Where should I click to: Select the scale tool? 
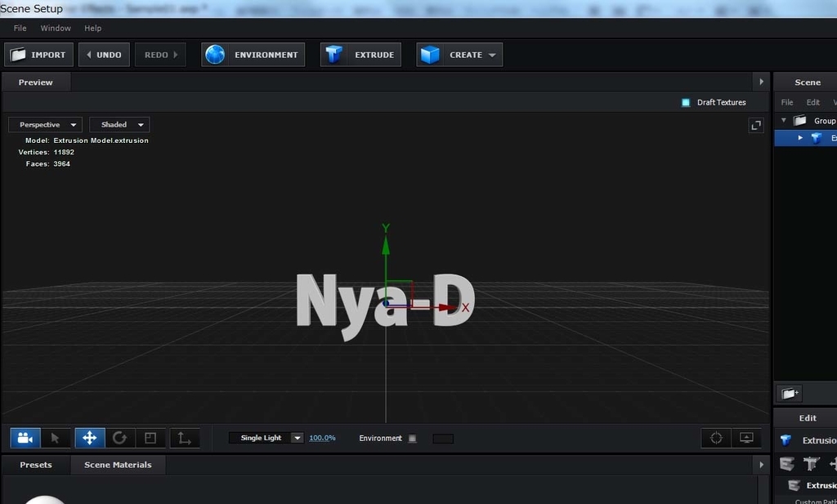tap(150, 439)
